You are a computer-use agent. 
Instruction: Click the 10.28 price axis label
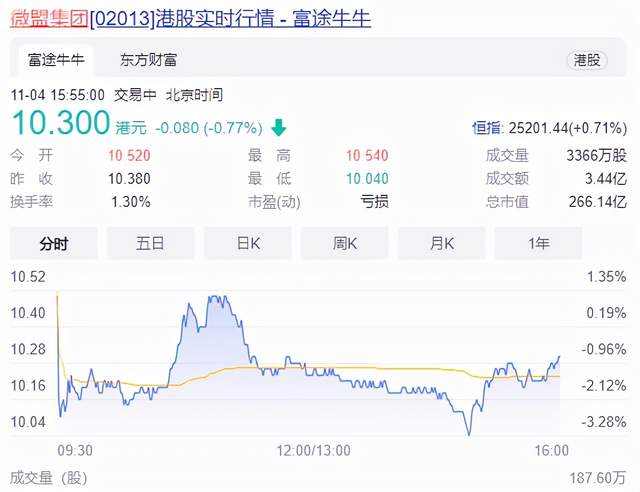point(28,349)
